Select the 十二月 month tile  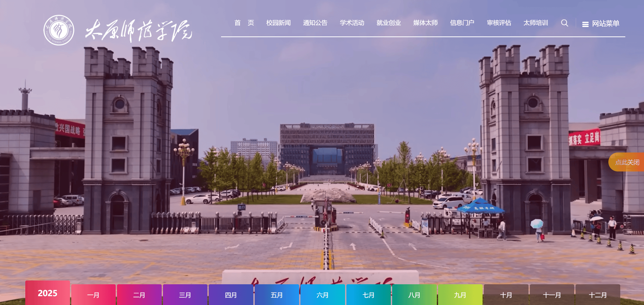click(x=598, y=295)
